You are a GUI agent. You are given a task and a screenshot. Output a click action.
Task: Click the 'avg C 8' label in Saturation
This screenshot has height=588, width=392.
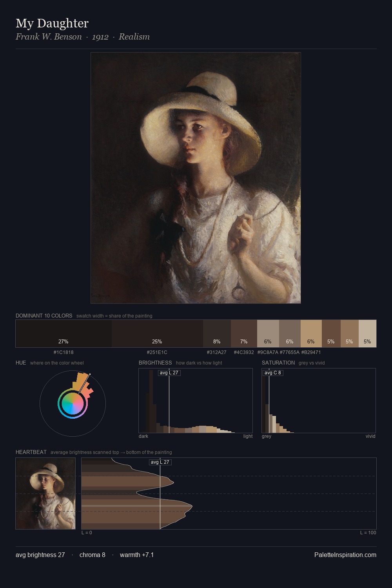pos(273,373)
